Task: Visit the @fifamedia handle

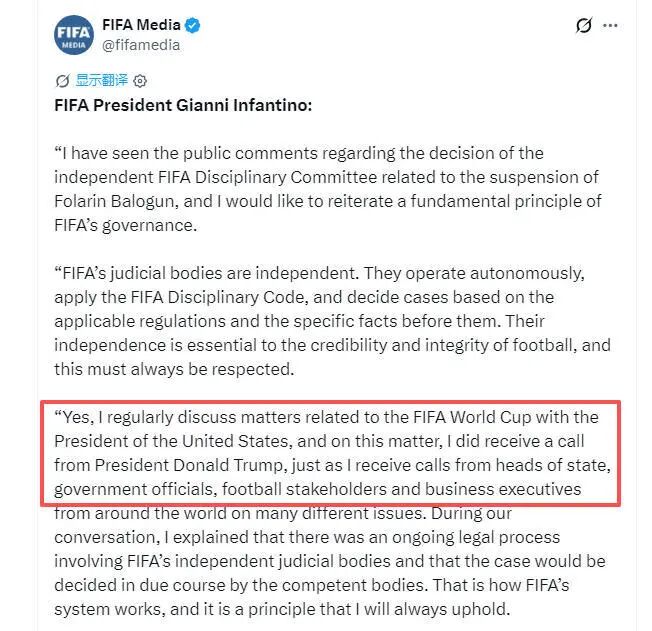Action: 141,45
